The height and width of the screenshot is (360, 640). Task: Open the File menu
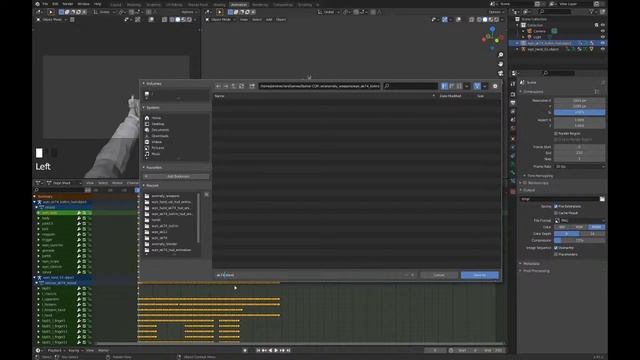click(45, 4)
